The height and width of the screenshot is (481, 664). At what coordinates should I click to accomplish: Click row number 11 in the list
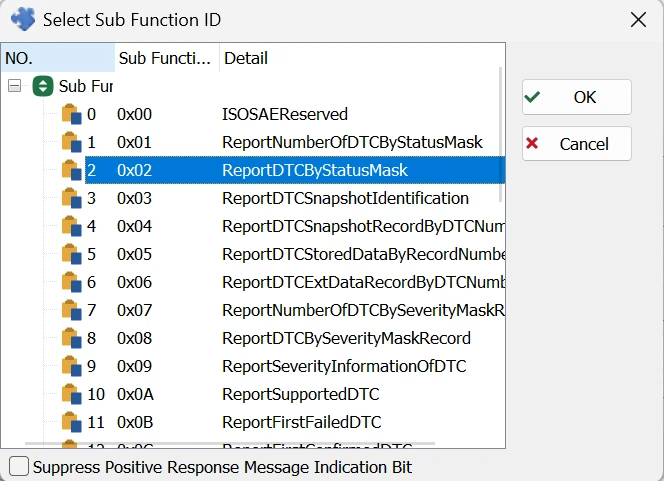[96, 422]
